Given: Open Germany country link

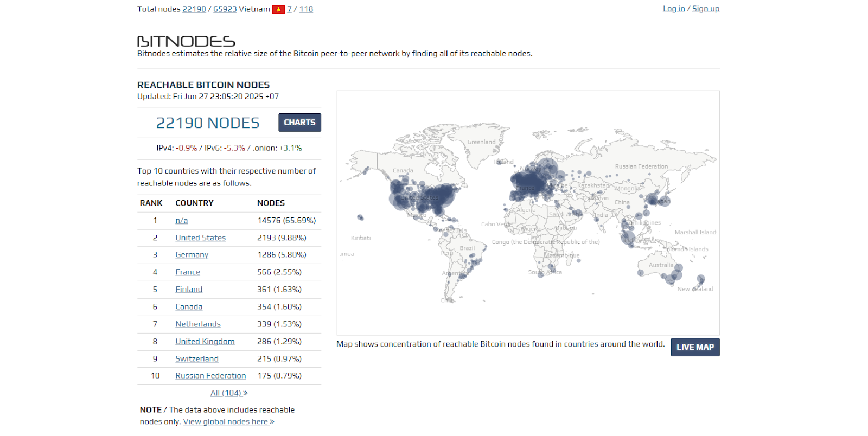Looking at the screenshot, I should pyautogui.click(x=192, y=255).
